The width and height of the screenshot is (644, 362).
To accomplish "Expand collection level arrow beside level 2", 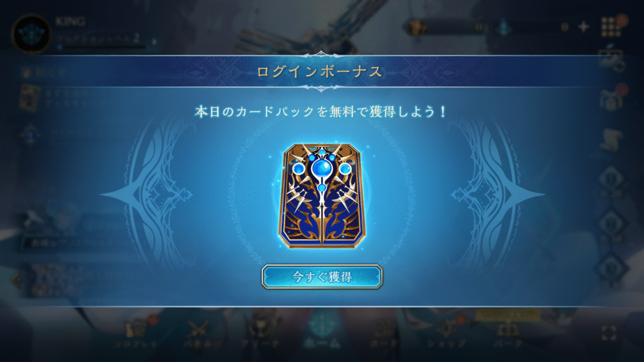I will pos(155,41).
